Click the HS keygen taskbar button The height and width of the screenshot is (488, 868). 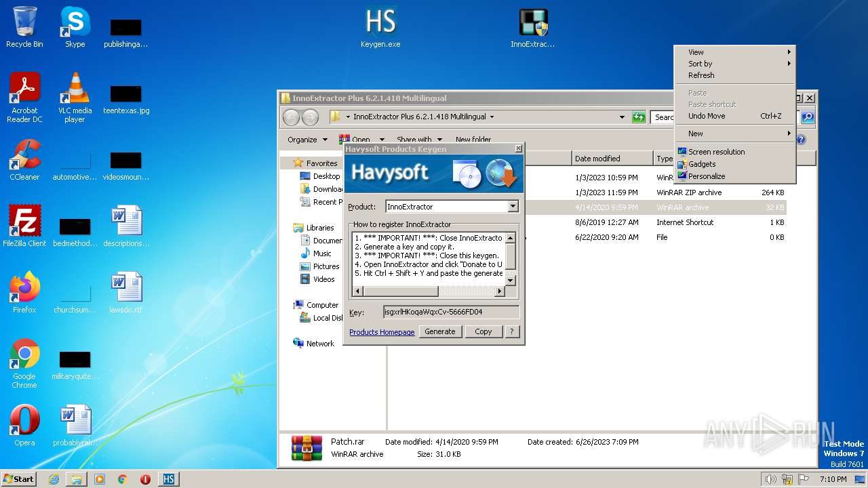coord(168,479)
